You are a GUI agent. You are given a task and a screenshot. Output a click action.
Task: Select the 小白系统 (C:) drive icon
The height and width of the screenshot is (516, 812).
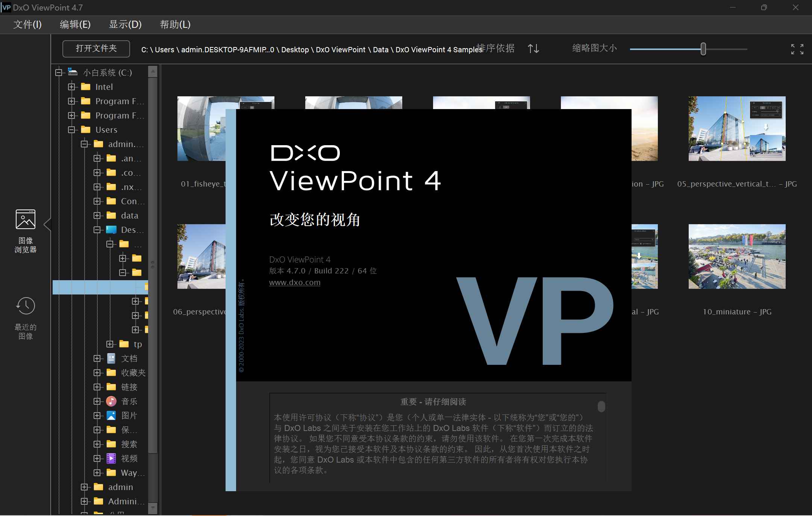(x=73, y=72)
